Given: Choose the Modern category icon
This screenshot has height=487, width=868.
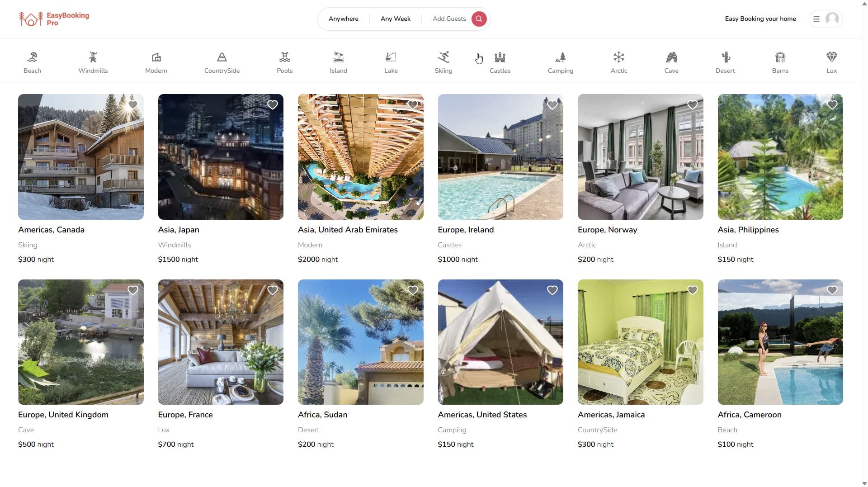Looking at the screenshot, I should click(x=156, y=57).
